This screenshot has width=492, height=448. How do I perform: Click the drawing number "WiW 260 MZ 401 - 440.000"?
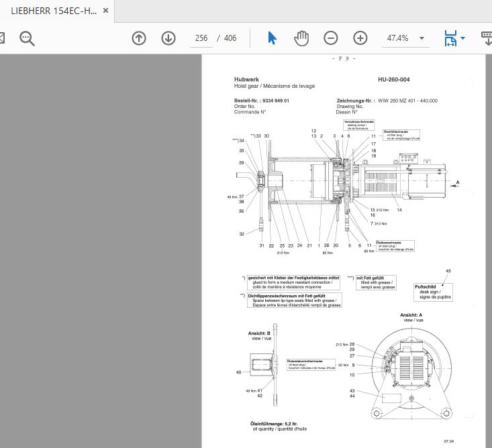point(407,101)
